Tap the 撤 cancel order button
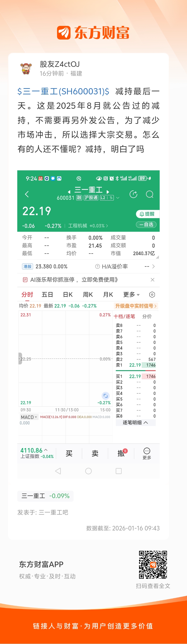The width and height of the screenshot is (187, 644). coord(121,454)
